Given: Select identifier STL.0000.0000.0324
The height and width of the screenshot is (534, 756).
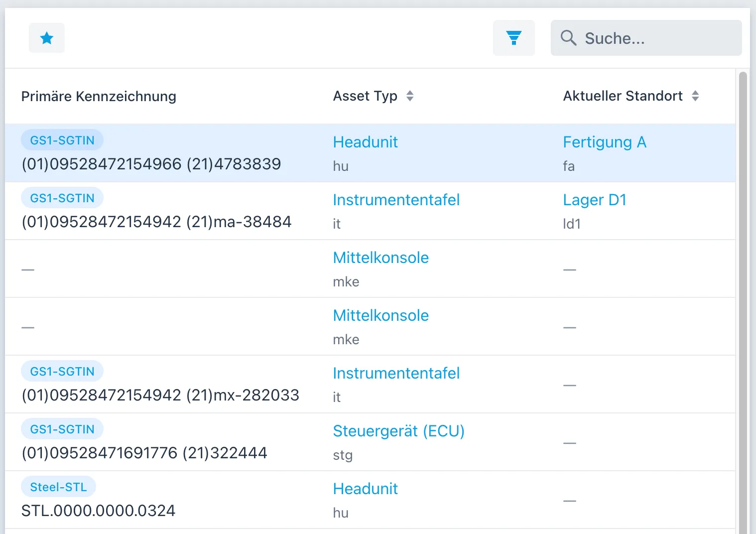Looking at the screenshot, I should (x=98, y=511).
